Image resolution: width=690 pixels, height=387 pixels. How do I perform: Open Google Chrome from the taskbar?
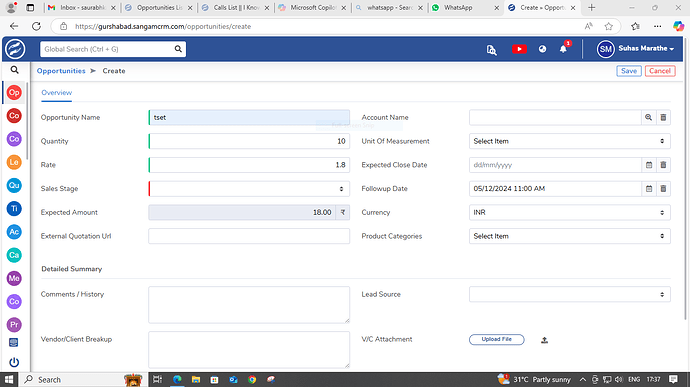point(252,379)
